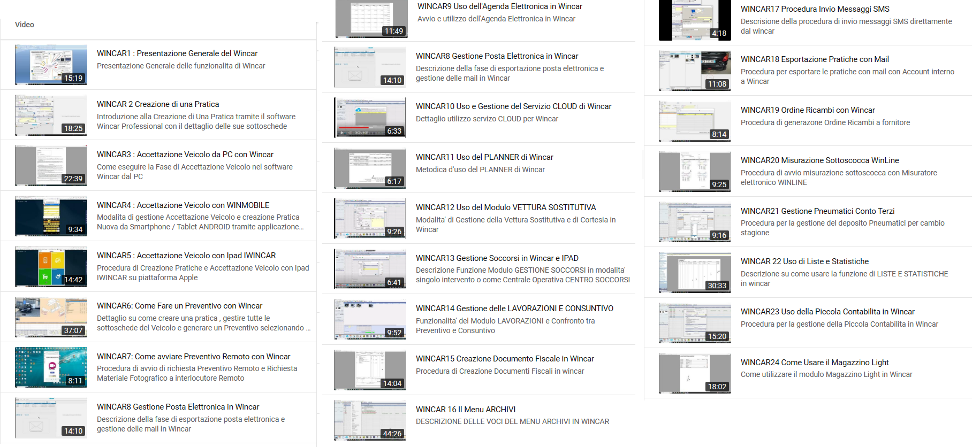
Task: Open title 'WINCAR11 Uso del PLANNER di Wincar'
Action: coord(484,157)
